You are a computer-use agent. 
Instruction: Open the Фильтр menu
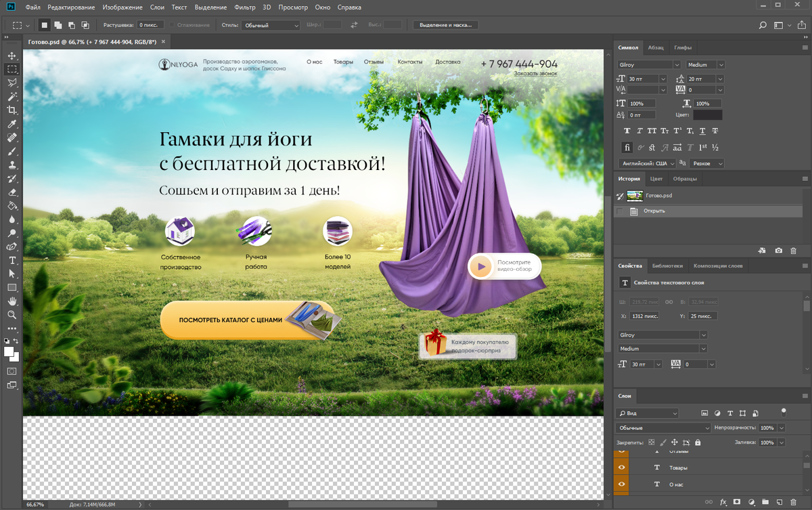245,7
